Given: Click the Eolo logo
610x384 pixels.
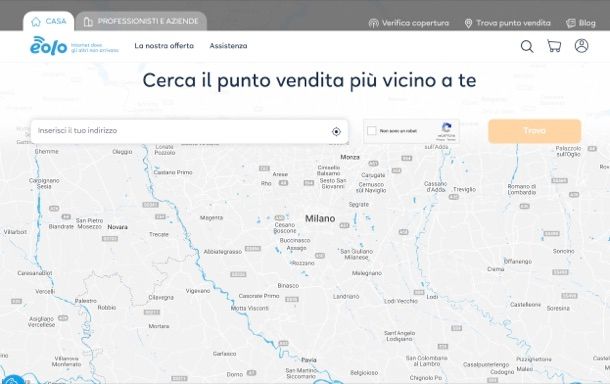Looking at the screenshot, I should [49, 46].
